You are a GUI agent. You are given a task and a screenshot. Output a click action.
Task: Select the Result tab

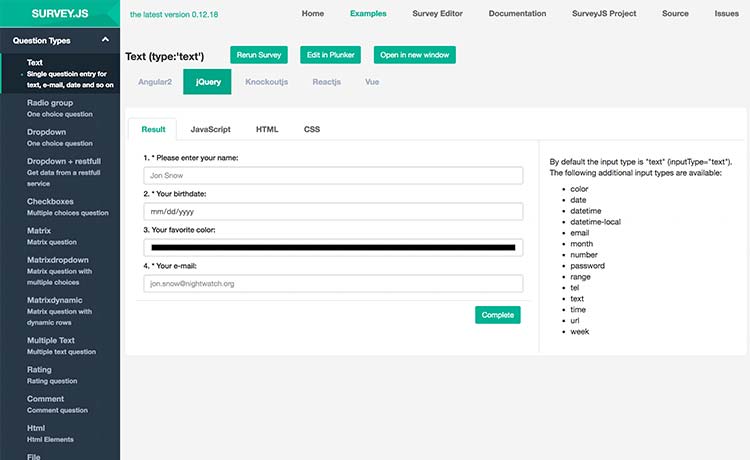(x=153, y=129)
